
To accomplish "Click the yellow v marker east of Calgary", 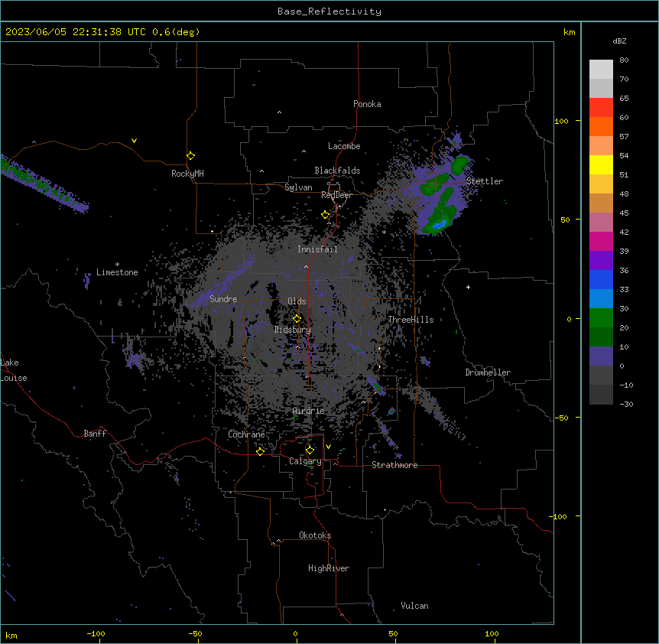I will [328, 447].
